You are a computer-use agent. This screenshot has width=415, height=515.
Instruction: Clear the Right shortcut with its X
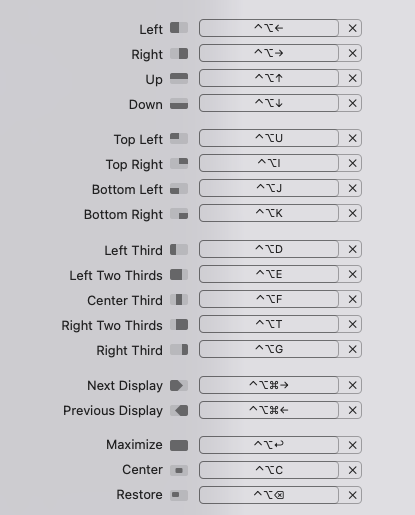[352, 53]
